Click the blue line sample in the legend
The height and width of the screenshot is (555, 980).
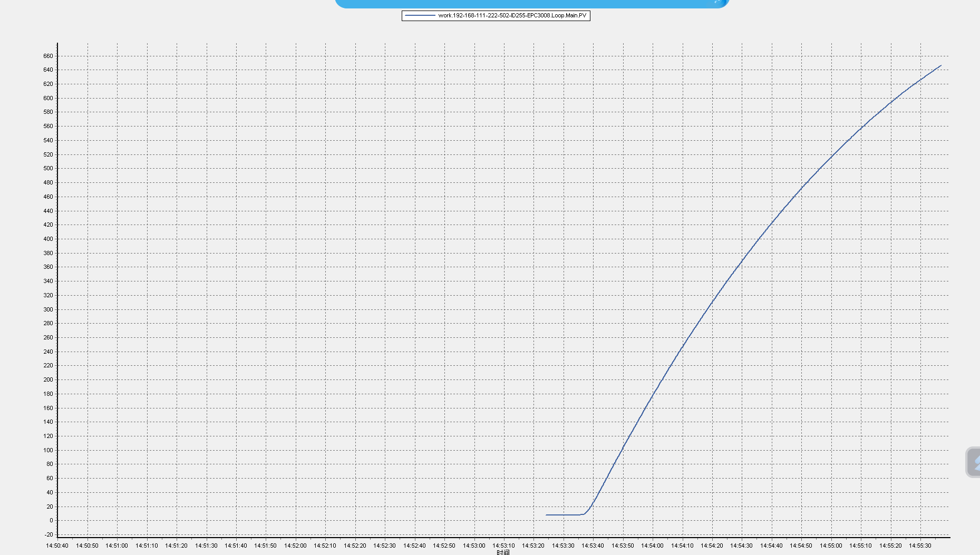(x=420, y=16)
